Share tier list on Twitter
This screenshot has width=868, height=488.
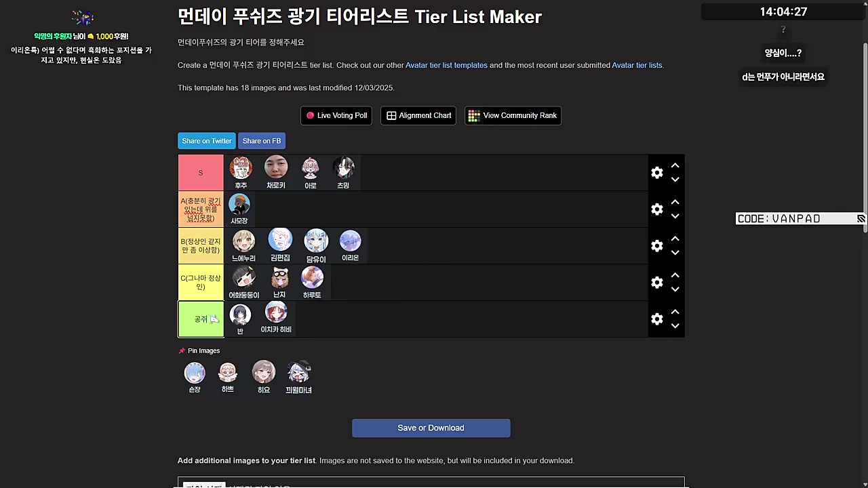[x=207, y=141]
